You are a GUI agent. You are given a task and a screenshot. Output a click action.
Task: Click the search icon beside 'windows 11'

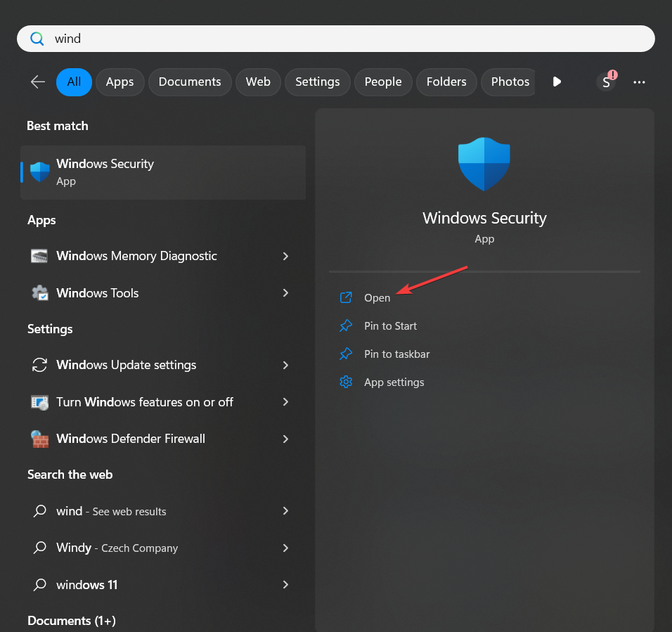click(40, 584)
